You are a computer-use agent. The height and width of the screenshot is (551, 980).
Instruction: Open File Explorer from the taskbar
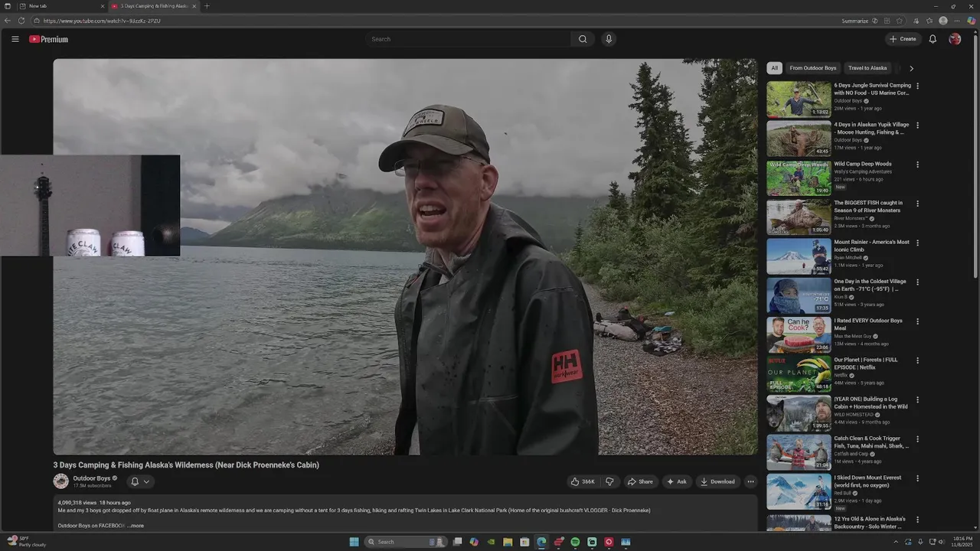(x=508, y=542)
